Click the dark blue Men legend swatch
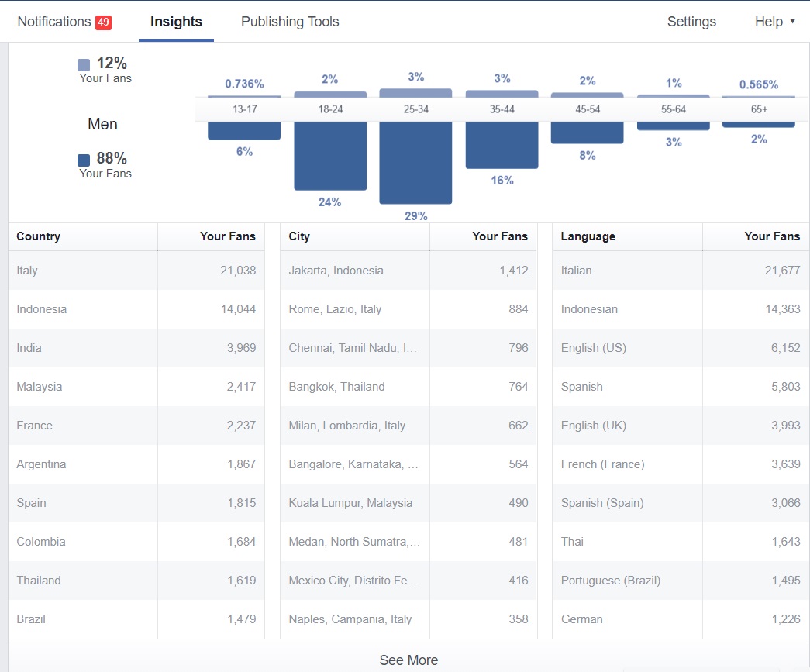Viewport: 810px width, 672px height. click(x=84, y=160)
